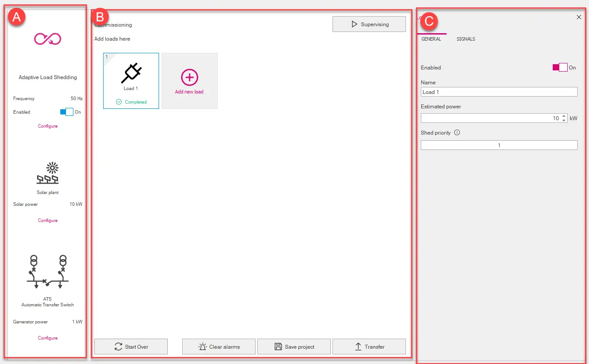
Task: Disable the Load 1 Enabled toggle
Action: [x=560, y=67]
